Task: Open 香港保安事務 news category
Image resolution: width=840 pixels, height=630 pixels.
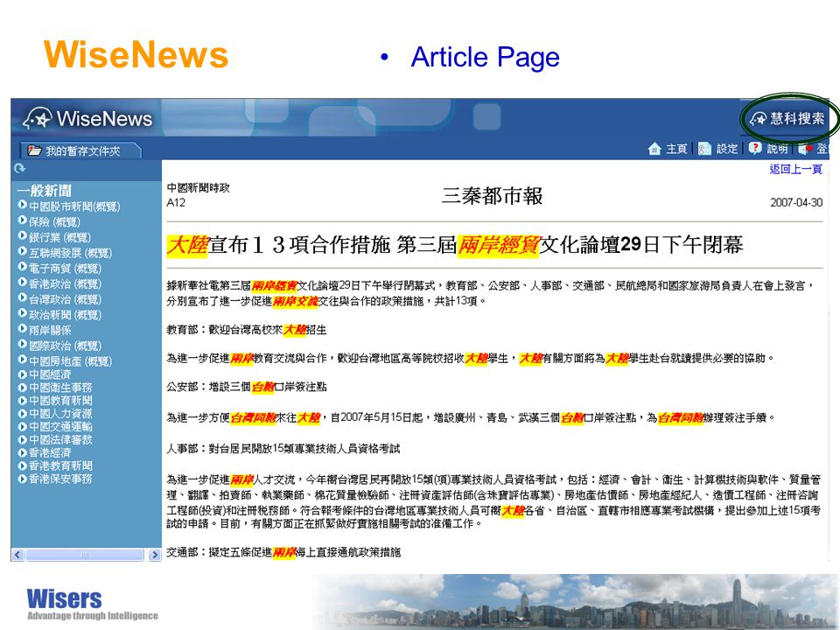Action: (60, 479)
